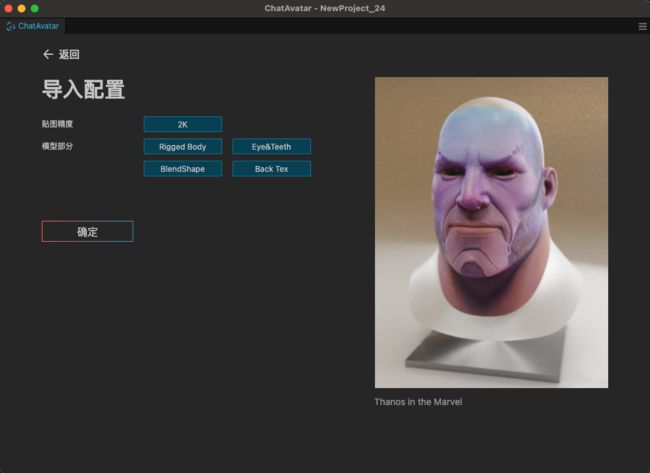650x473 pixels.
Task: Maximize the window with the green button
Action: 35,8
